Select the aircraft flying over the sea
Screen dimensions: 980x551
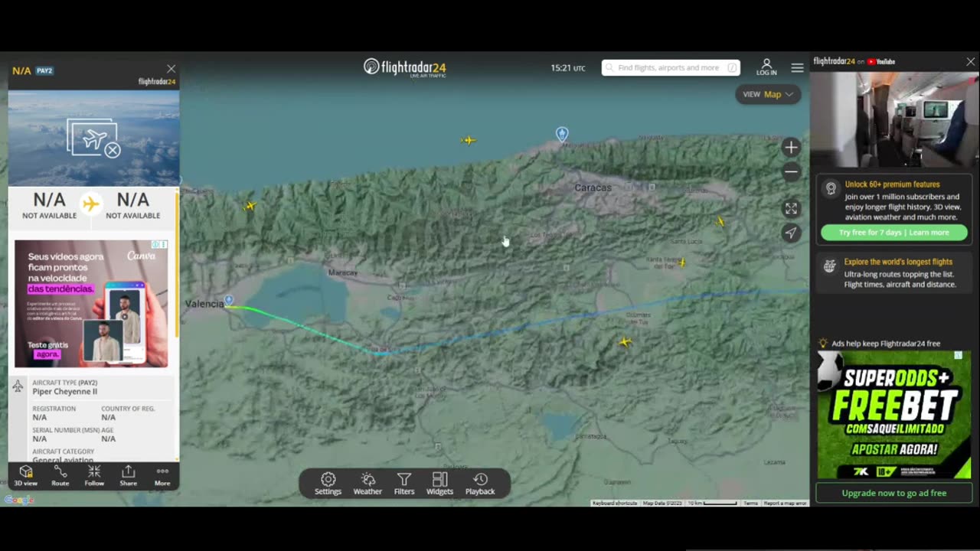tap(469, 140)
